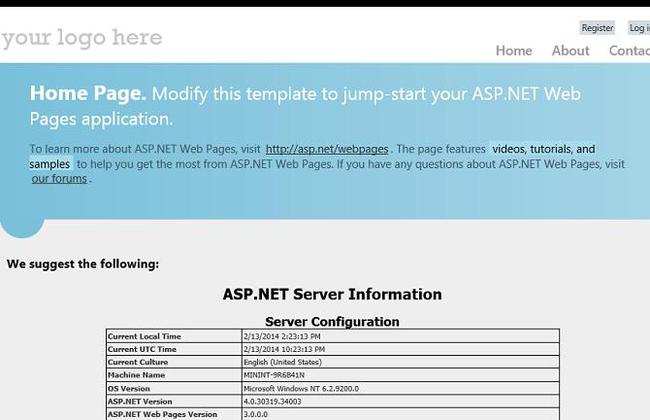Follow the 'our forums' link

pyautogui.click(x=59, y=179)
